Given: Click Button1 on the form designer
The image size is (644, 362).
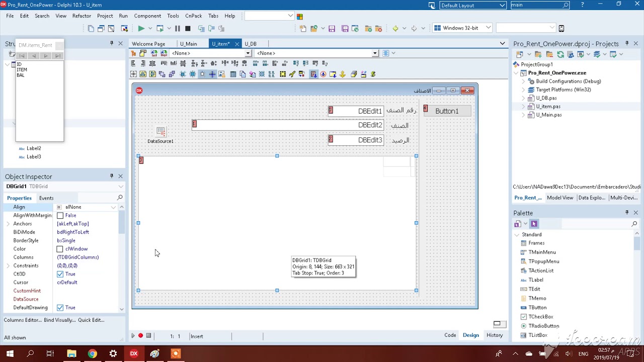Looking at the screenshot, I should (x=447, y=111).
